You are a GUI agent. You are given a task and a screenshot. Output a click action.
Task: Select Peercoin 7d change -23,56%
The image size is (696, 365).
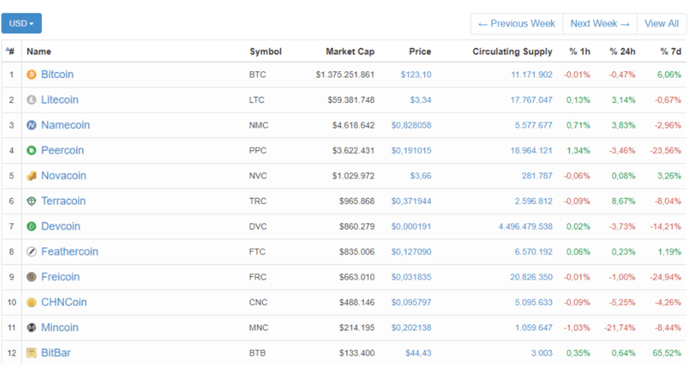point(665,151)
